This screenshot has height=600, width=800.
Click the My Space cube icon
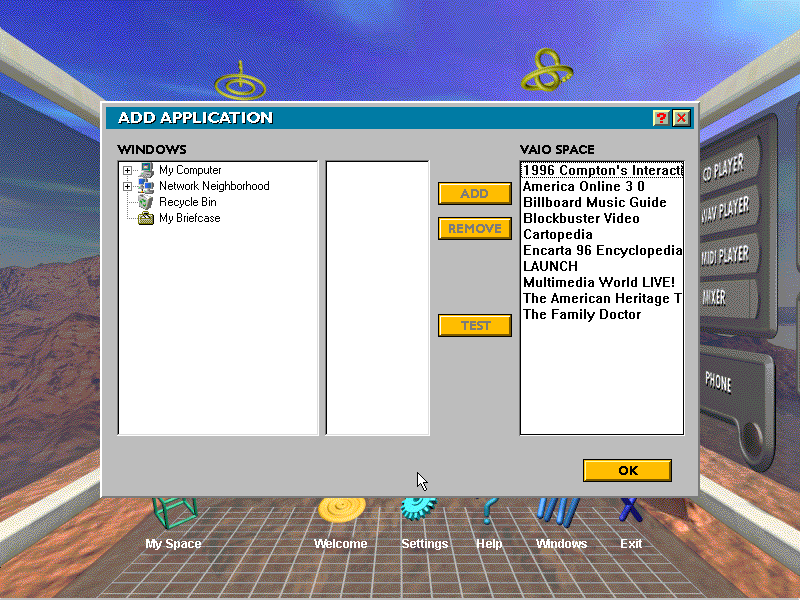click(172, 512)
